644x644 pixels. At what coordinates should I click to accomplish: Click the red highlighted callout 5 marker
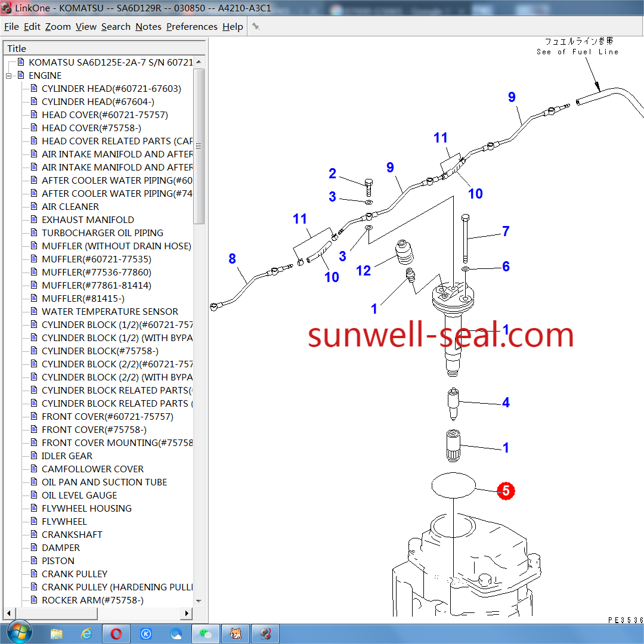tap(506, 491)
